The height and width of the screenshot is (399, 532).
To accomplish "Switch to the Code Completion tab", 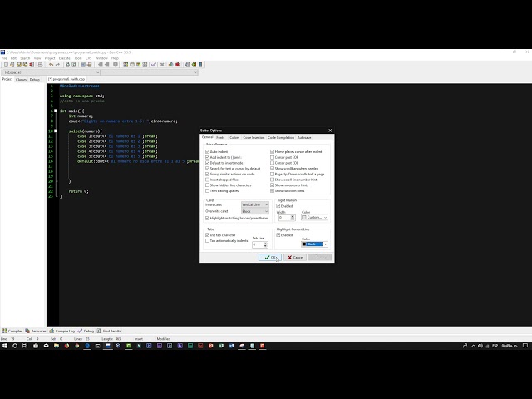I will 281,138.
